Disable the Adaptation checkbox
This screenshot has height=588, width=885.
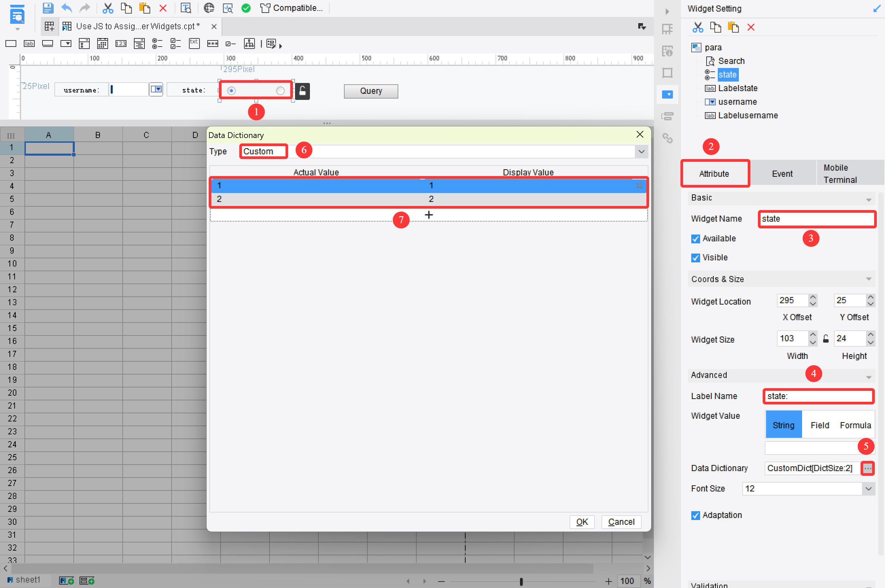tap(696, 515)
